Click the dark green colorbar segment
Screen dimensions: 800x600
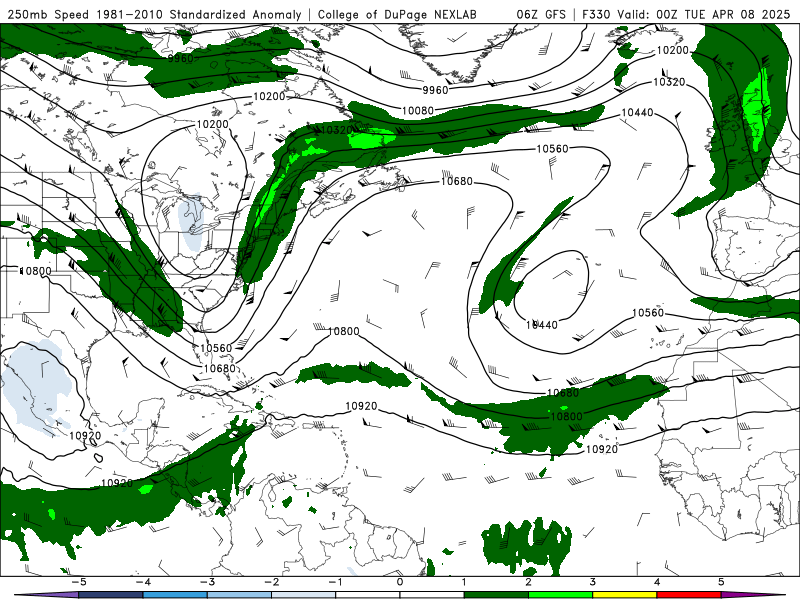(496, 595)
